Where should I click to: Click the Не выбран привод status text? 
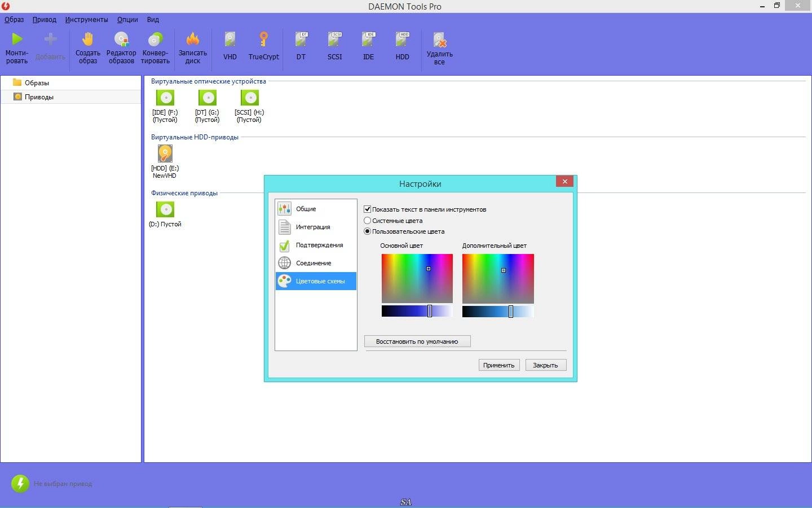click(63, 484)
